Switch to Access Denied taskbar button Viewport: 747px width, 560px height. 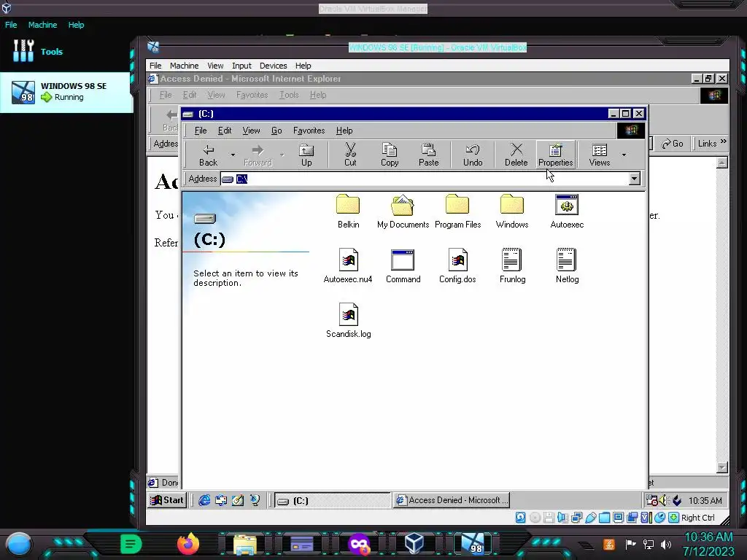coord(451,500)
